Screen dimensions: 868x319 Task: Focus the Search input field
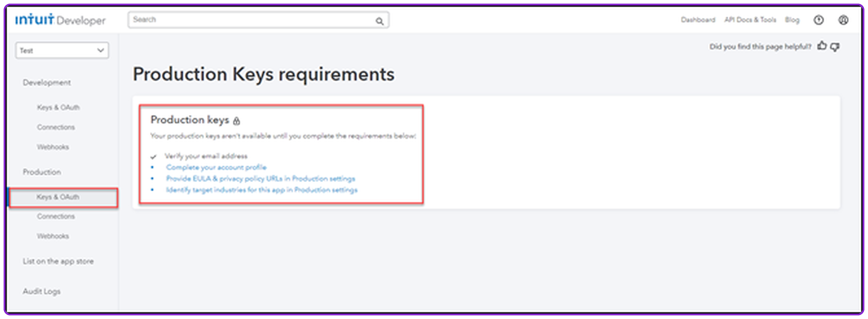pyautogui.click(x=258, y=20)
